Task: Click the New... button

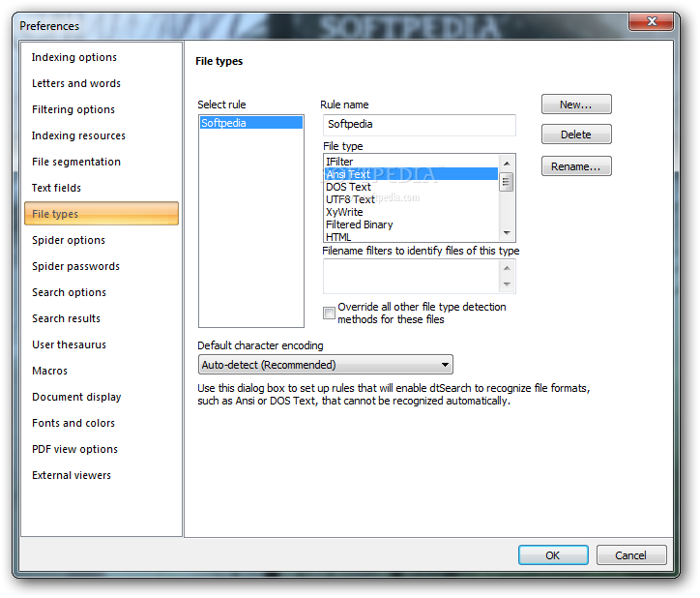Action: tap(576, 105)
